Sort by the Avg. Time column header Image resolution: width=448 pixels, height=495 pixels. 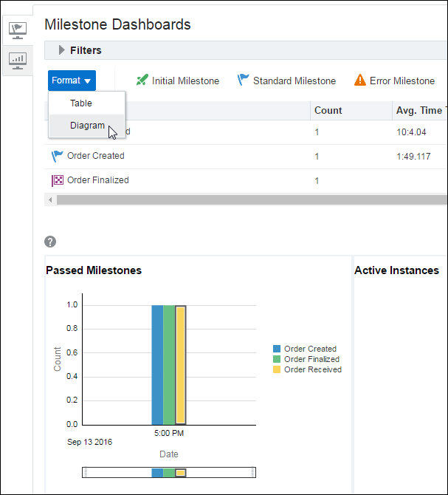pyautogui.click(x=419, y=110)
